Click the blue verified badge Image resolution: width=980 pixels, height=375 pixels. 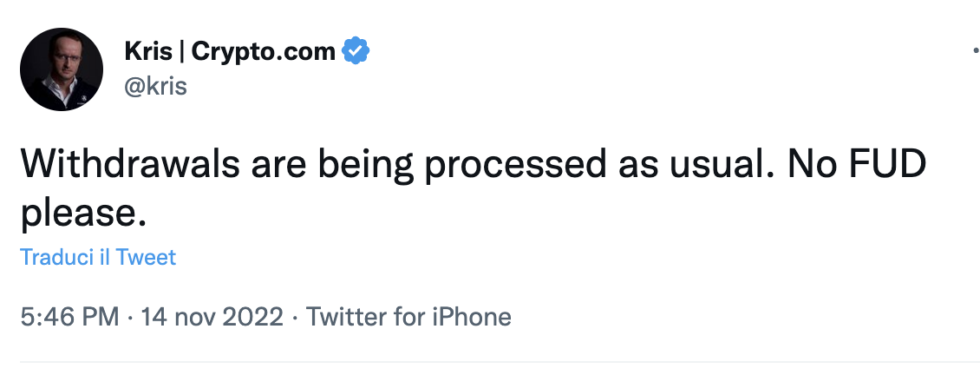point(356,51)
